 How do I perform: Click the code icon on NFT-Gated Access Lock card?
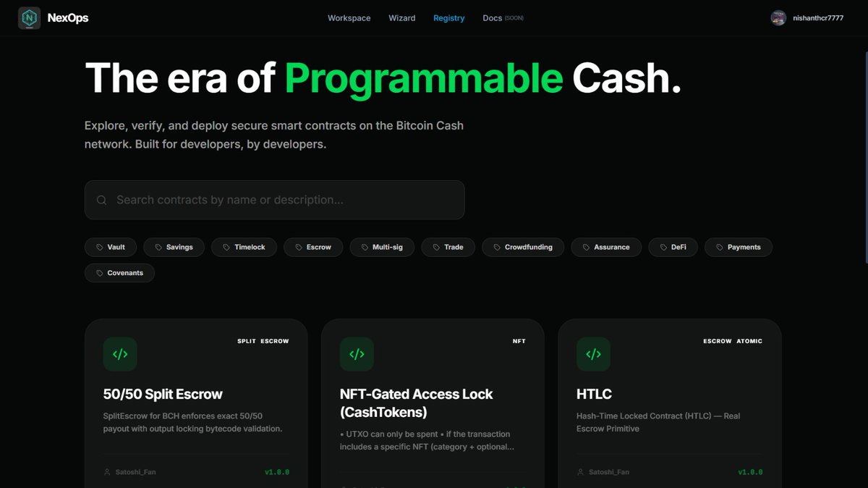click(x=357, y=354)
